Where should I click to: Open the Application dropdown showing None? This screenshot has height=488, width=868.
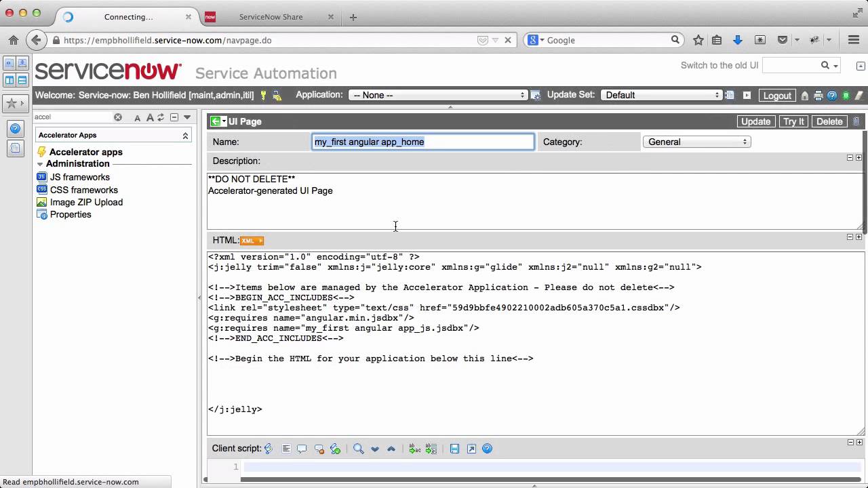point(438,96)
